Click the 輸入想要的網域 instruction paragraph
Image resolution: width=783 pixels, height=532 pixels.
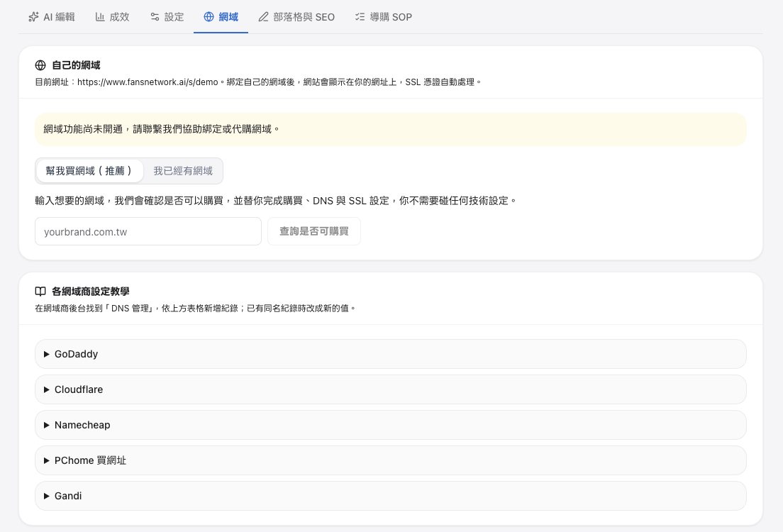(275, 201)
